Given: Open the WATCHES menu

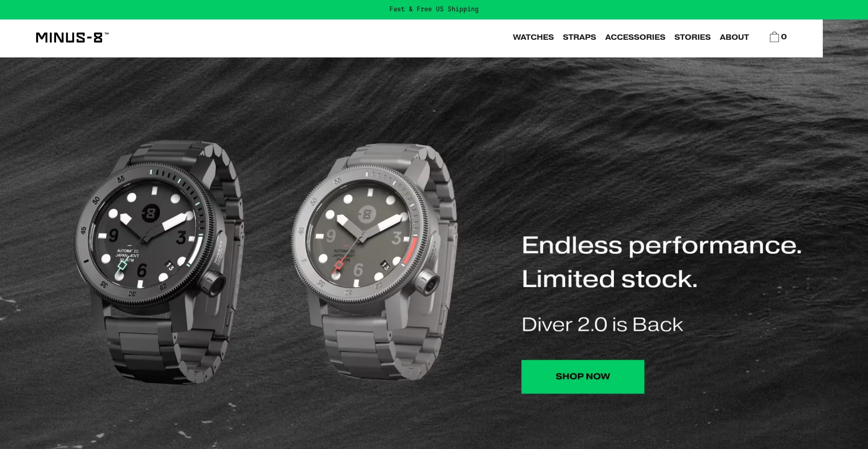Looking at the screenshot, I should coord(533,37).
